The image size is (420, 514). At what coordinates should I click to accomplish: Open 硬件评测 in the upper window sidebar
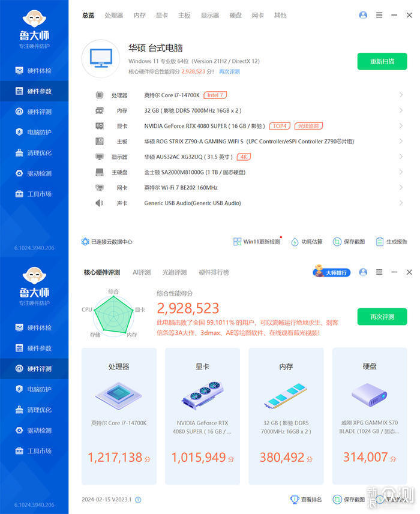coord(34,112)
